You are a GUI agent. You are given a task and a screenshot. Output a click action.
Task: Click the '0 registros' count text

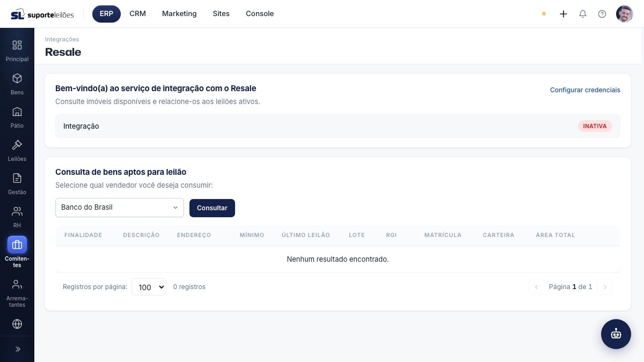189,287
